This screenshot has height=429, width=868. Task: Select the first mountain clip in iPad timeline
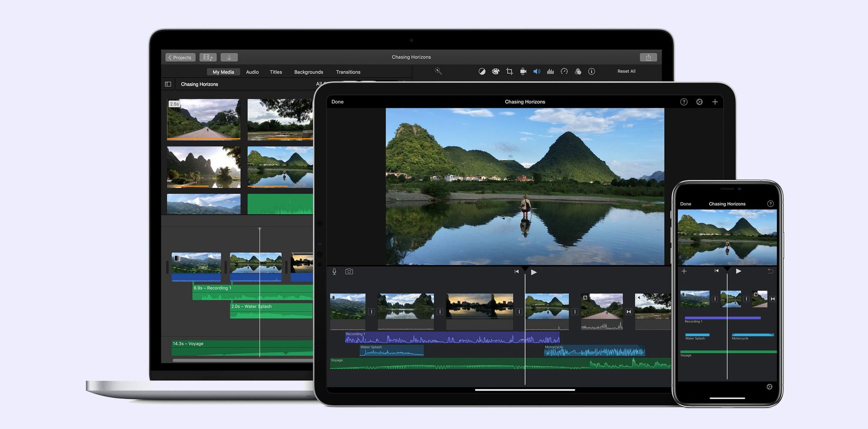click(x=348, y=311)
